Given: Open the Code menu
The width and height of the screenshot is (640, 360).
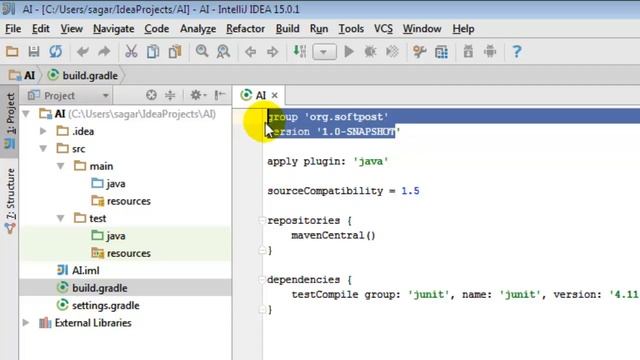Looking at the screenshot, I should [157, 29].
